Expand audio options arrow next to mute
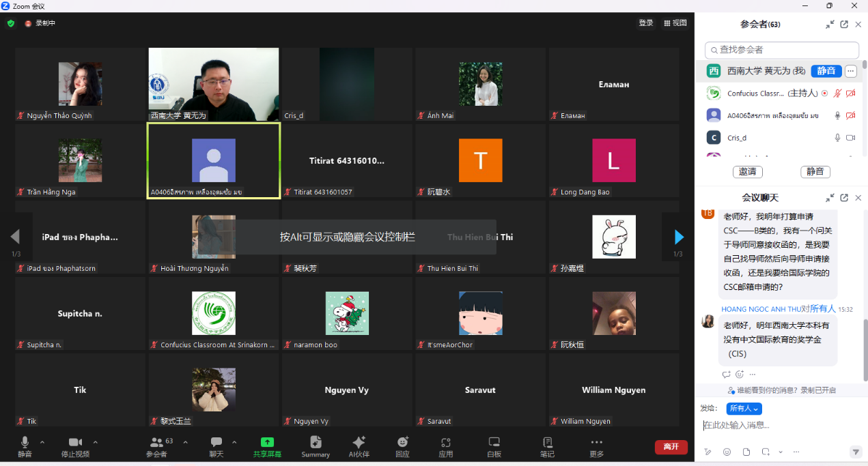This screenshot has width=868, height=466. click(42, 441)
